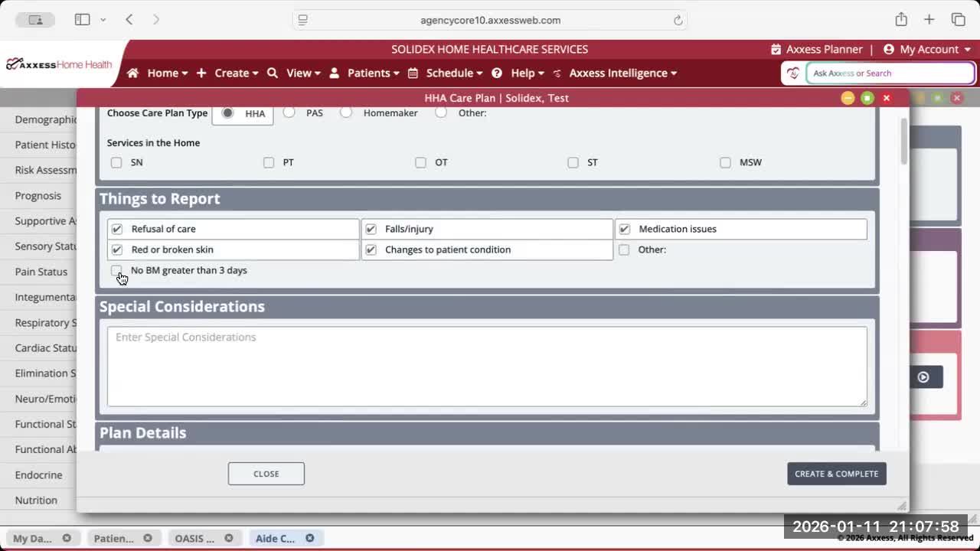The width and height of the screenshot is (980, 551).
Task: Click the Home house icon in navbar
Action: [132, 73]
